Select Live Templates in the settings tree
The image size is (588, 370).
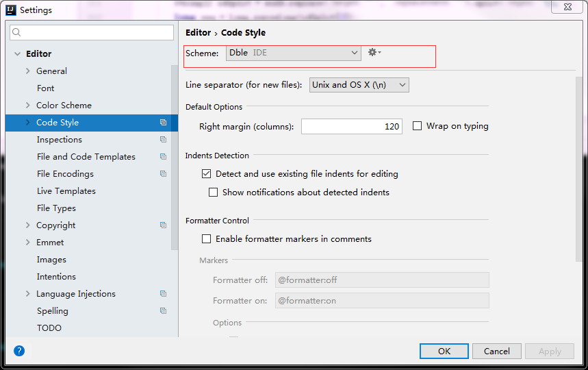[x=66, y=191]
